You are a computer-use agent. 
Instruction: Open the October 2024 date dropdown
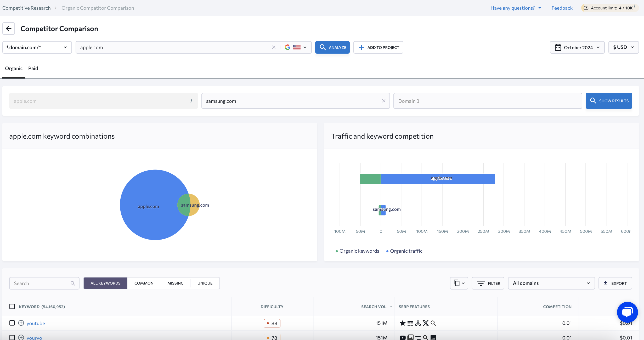[577, 47]
